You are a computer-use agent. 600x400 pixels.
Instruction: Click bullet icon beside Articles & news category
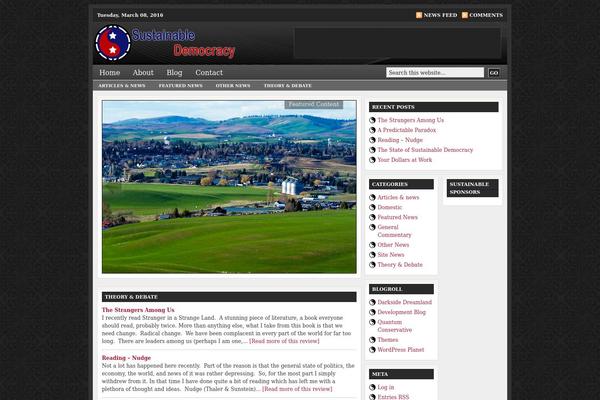[372, 198]
